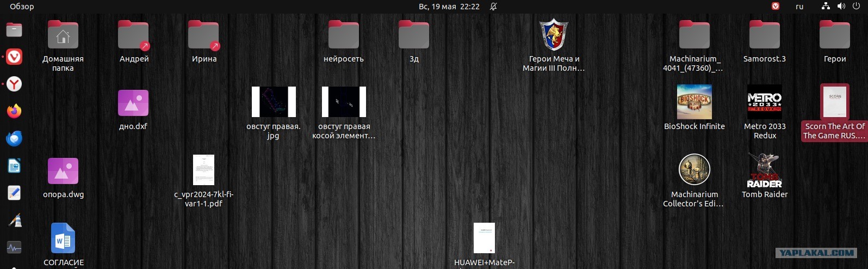Select the c_vpr2024-7kl-fi-var1-1.pdf document
Screen dimensions: 868x269
click(203, 181)
